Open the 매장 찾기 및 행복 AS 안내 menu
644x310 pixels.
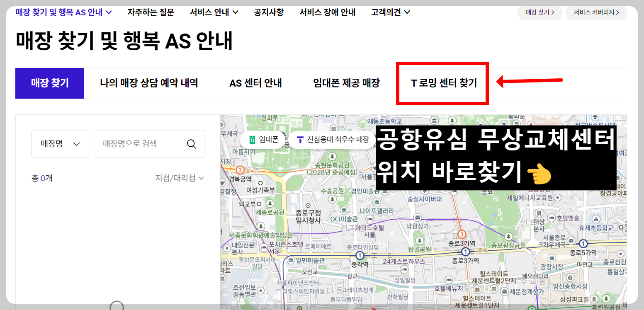64,12
